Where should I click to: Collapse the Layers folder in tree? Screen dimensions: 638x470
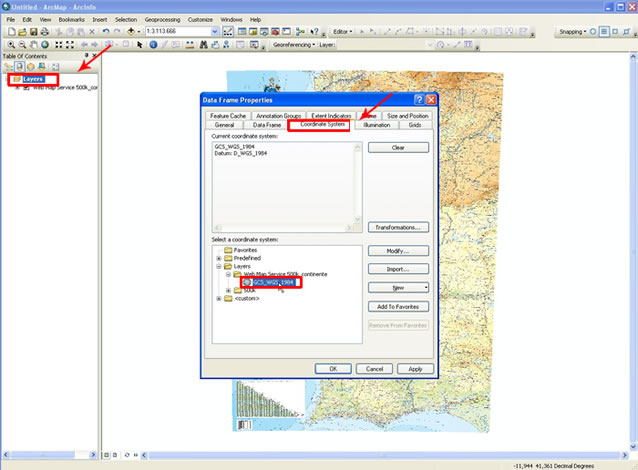tap(218, 267)
